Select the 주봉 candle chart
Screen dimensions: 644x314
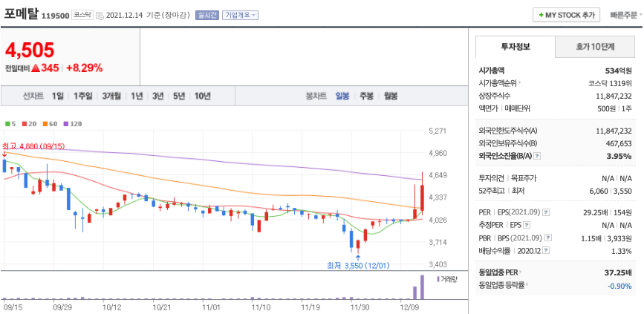(367, 97)
